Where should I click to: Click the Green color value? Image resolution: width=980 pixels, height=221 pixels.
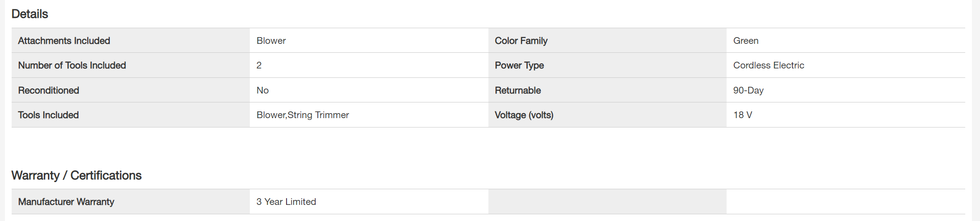745,41
